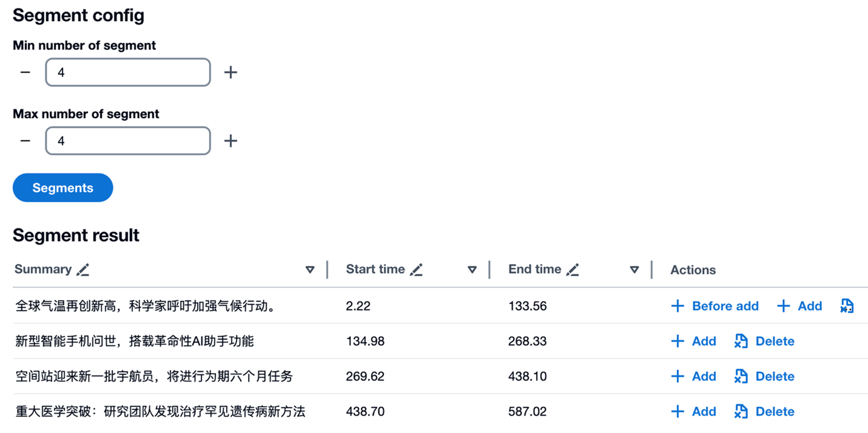Increase the Min number of segment
This screenshot has height=433, width=868.
[x=231, y=72]
